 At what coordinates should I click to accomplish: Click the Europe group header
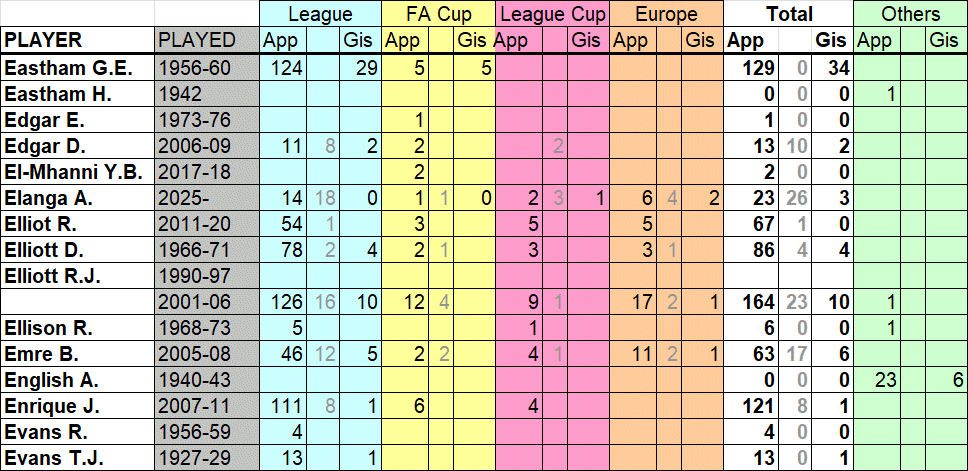click(666, 14)
